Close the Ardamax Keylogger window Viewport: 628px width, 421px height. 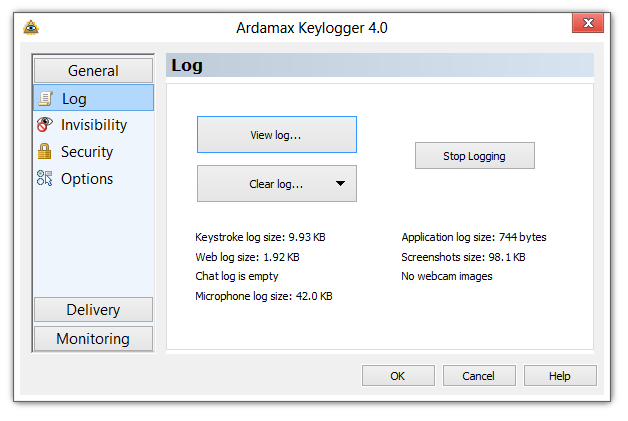tap(588, 23)
